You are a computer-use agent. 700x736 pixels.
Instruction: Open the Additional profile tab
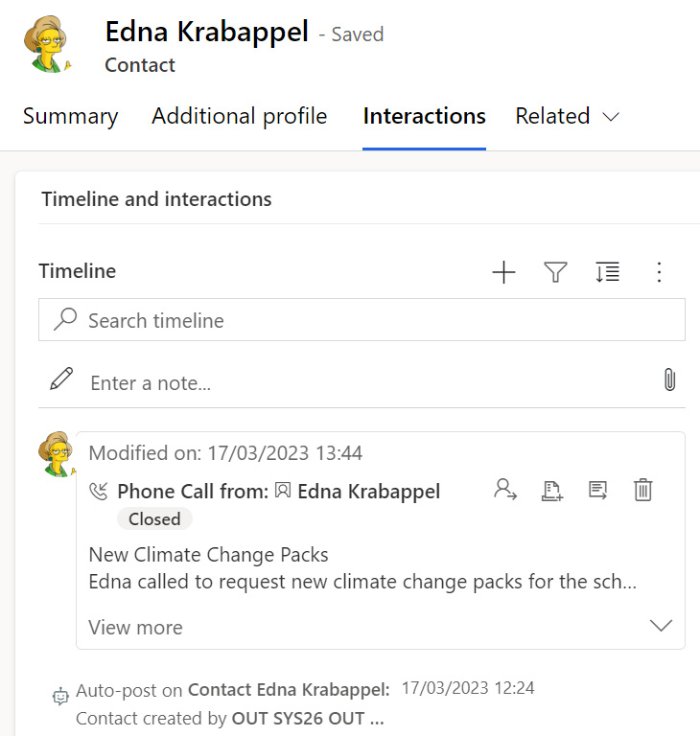tap(240, 117)
